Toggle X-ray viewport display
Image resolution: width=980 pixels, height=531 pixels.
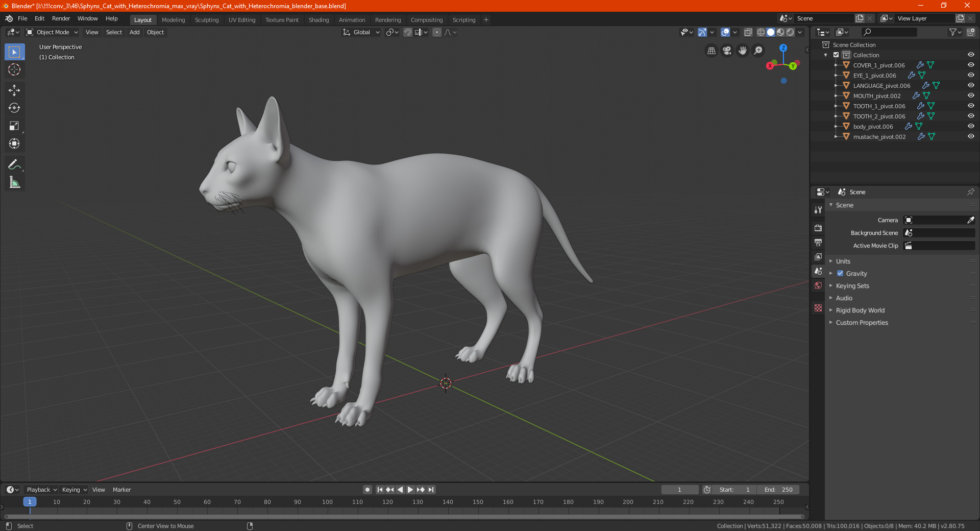click(x=748, y=32)
